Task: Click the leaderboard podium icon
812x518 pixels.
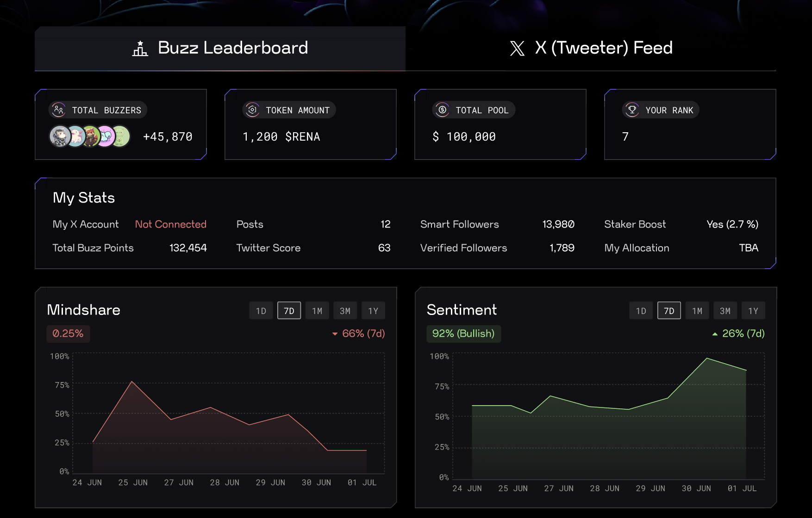Action: (140, 48)
